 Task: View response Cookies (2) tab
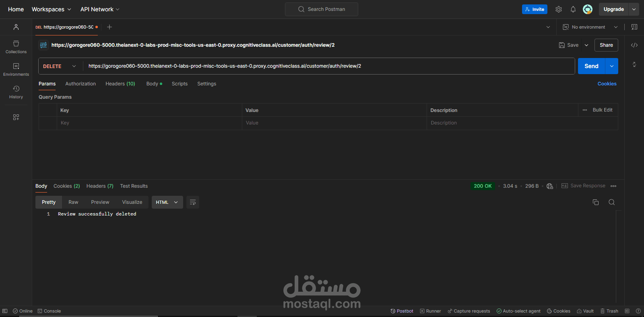[67, 186]
